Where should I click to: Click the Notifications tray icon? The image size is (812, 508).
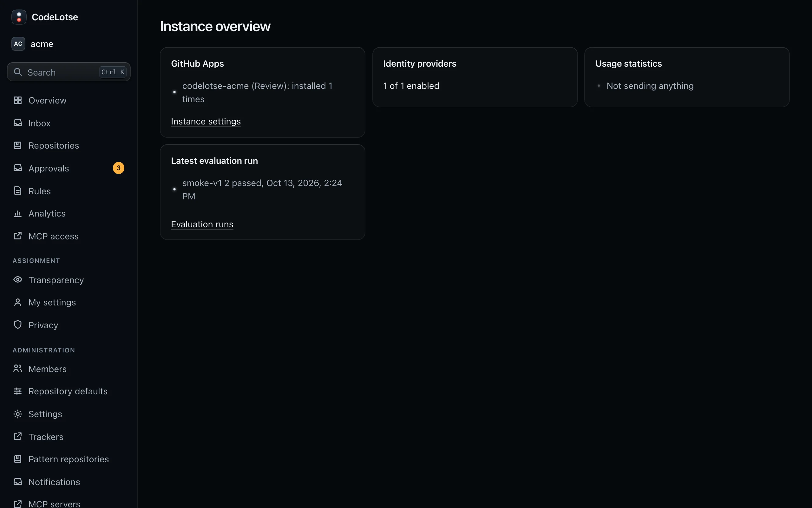(x=18, y=482)
